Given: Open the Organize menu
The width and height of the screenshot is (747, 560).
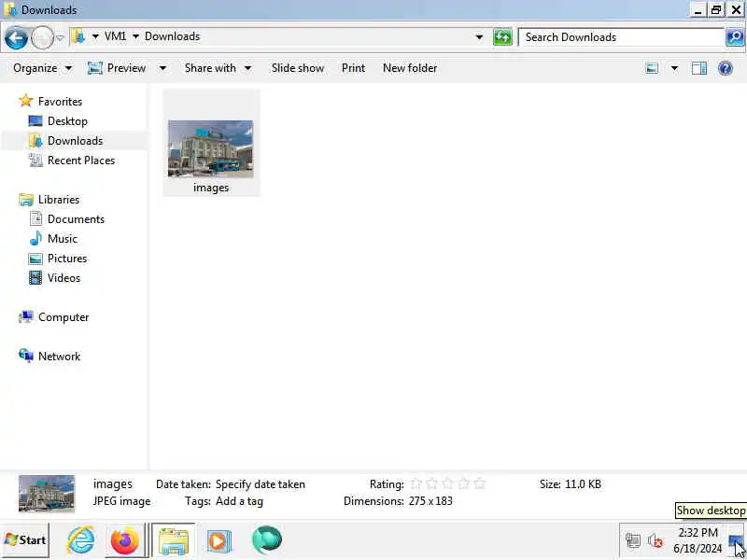Looking at the screenshot, I should (x=42, y=68).
